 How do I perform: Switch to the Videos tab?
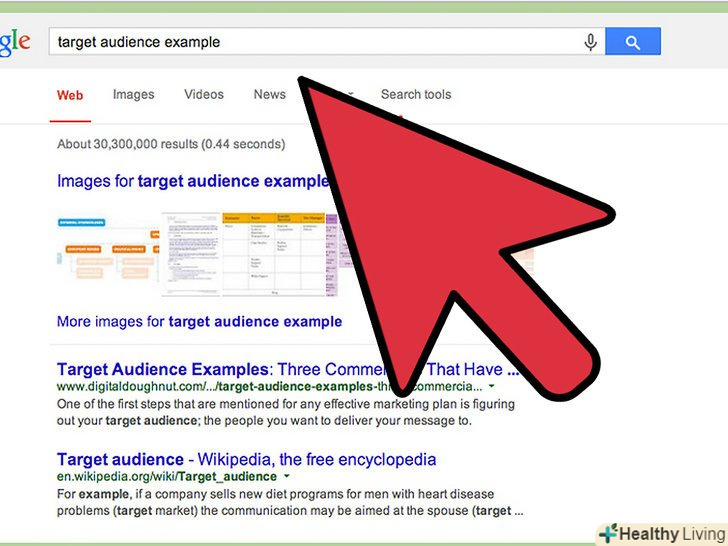[204, 94]
